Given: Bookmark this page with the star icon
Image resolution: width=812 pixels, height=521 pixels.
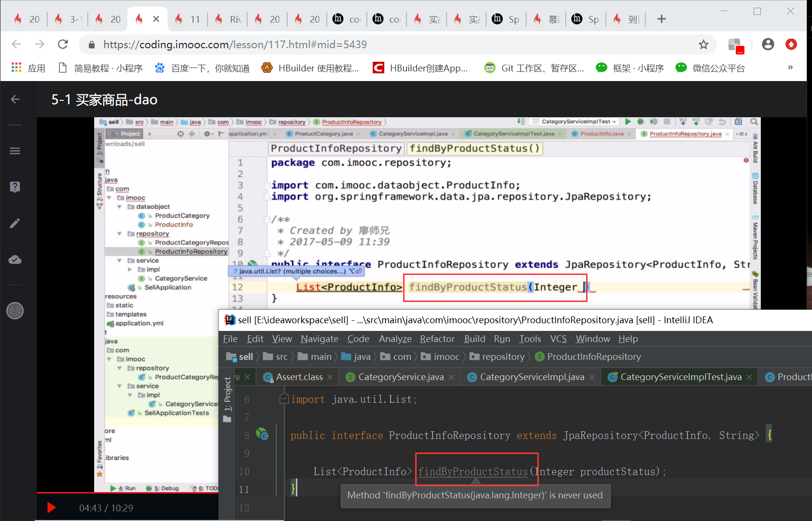Looking at the screenshot, I should 703,44.
